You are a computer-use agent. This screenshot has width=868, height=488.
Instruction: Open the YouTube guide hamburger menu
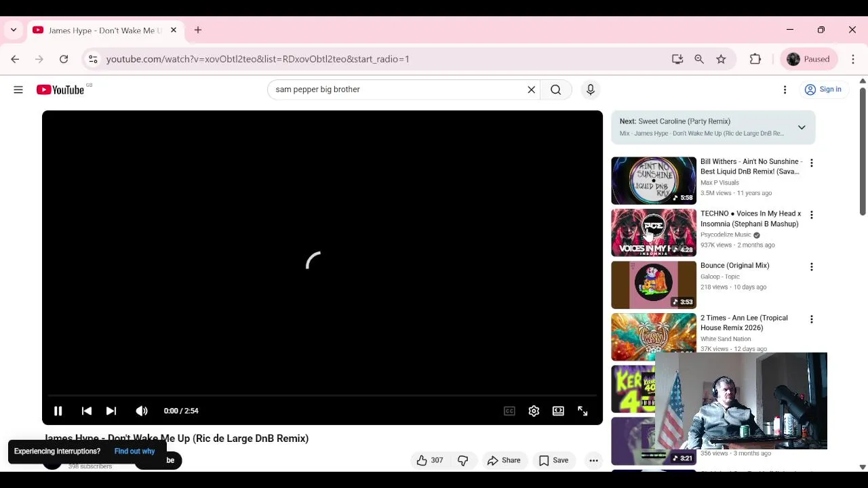point(18,89)
